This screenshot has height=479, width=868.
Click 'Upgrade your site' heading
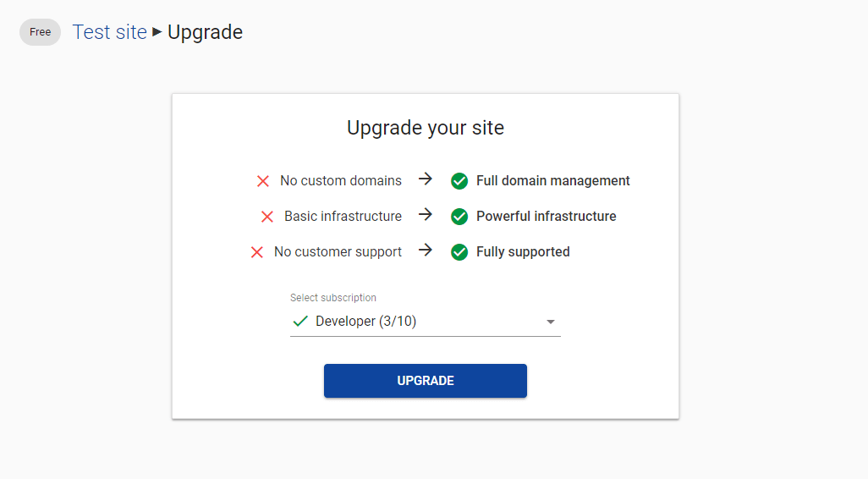pyautogui.click(x=426, y=128)
